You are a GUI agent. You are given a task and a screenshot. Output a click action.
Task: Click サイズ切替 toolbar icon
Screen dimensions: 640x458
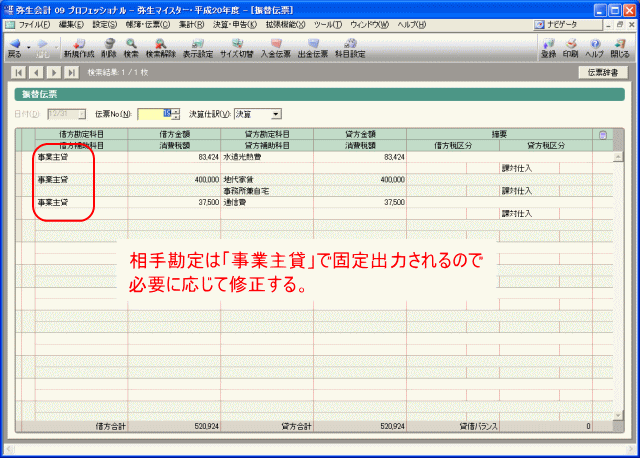[x=237, y=48]
